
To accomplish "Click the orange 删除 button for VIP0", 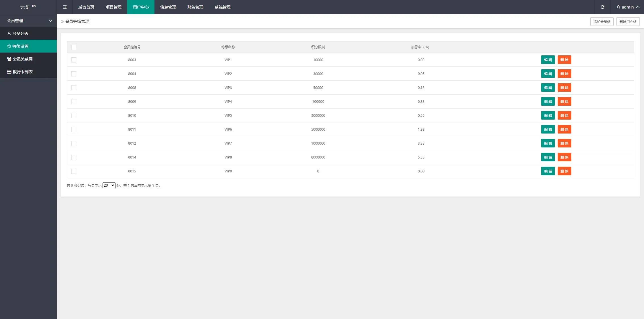I will (564, 171).
